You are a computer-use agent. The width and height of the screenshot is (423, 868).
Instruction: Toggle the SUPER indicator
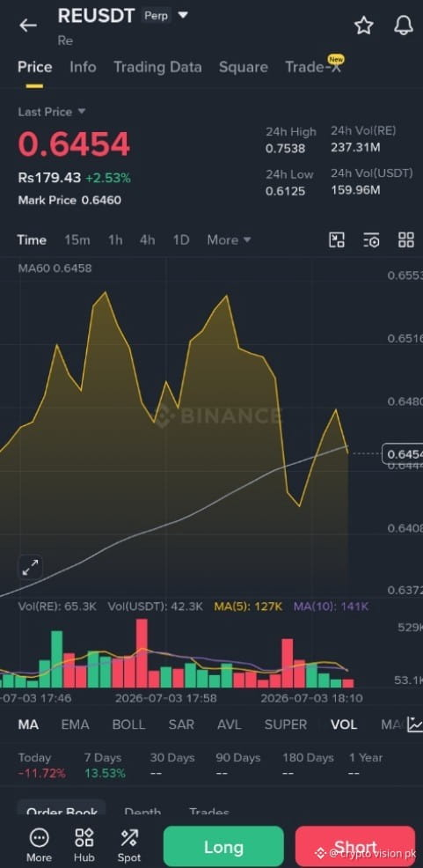pyautogui.click(x=286, y=725)
